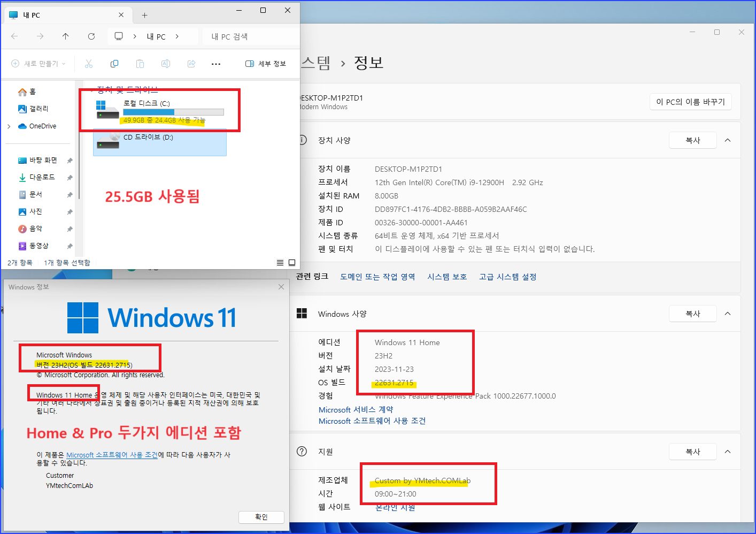Image resolution: width=756 pixels, height=534 pixels.
Task: Click 이 PC의 이름 바꾸기 button
Action: tap(691, 102)
